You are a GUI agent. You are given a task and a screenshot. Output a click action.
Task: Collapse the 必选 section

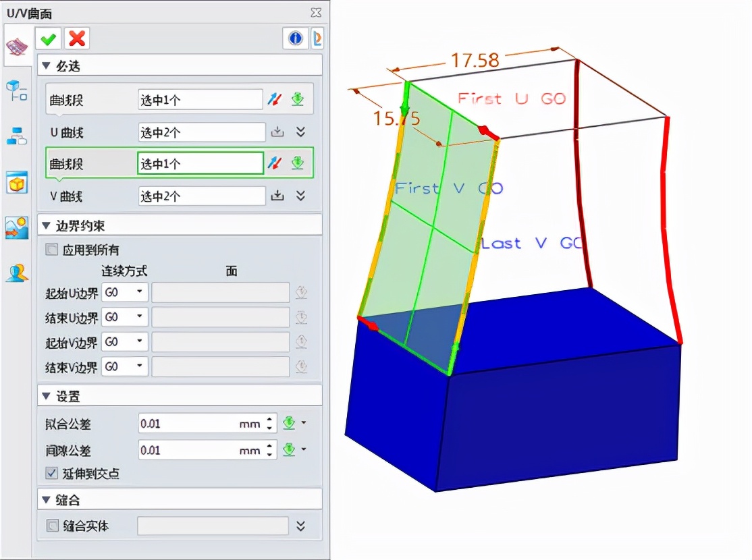[46, 65]
